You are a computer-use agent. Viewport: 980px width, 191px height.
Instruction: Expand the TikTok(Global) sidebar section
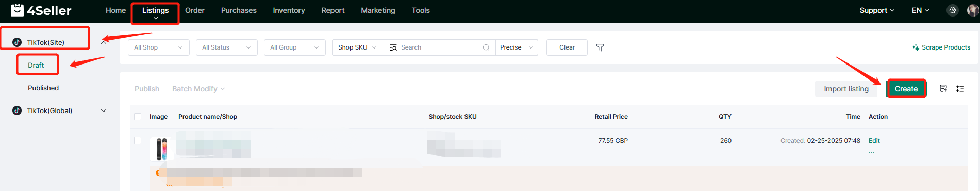104,110
